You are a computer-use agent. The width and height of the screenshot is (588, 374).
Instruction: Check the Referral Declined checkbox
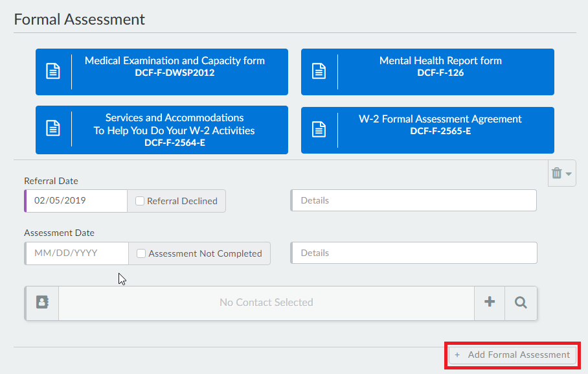(x=140, y=201)
